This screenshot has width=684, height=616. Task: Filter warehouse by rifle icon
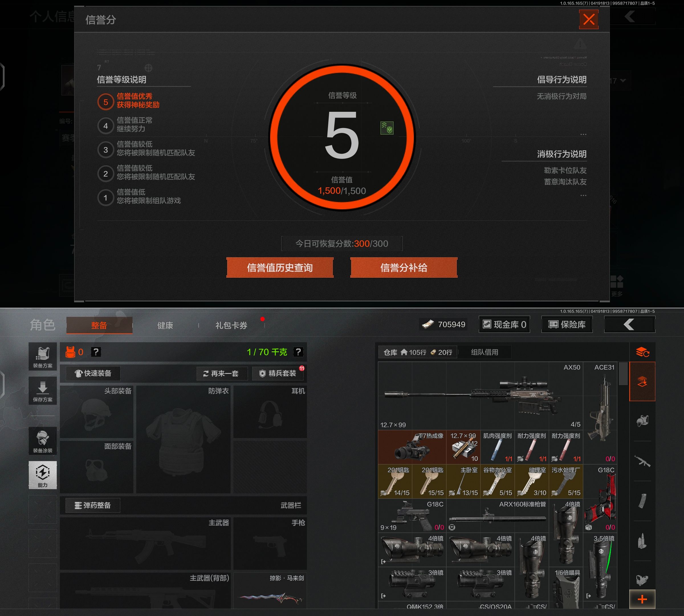(642, 461)
